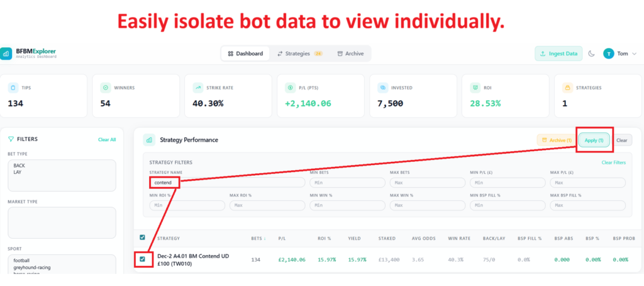
Task: Click the Ingest Data button
Action: pos(558,54)
